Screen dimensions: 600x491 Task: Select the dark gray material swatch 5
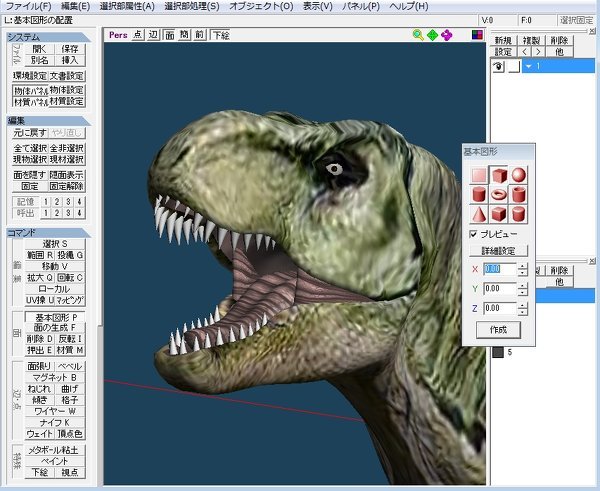click(x=497, y=352)
